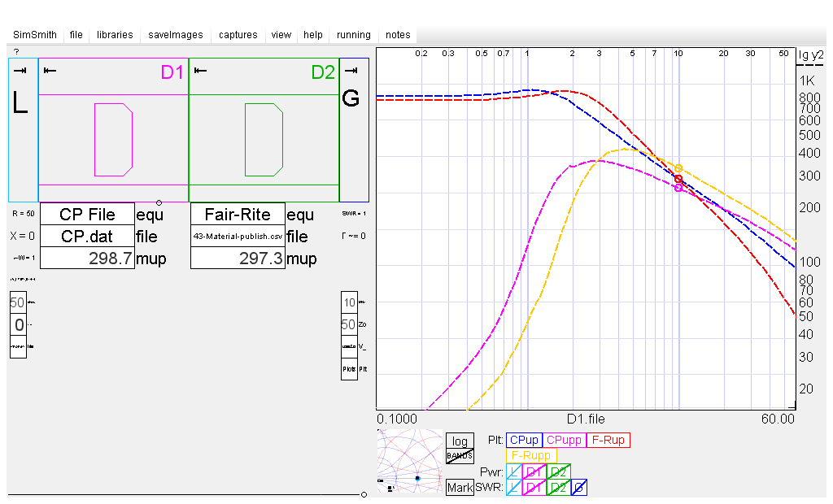Toggle the CPup plot trace
Screen dimensions: 833x504
[x=524, y=441]
